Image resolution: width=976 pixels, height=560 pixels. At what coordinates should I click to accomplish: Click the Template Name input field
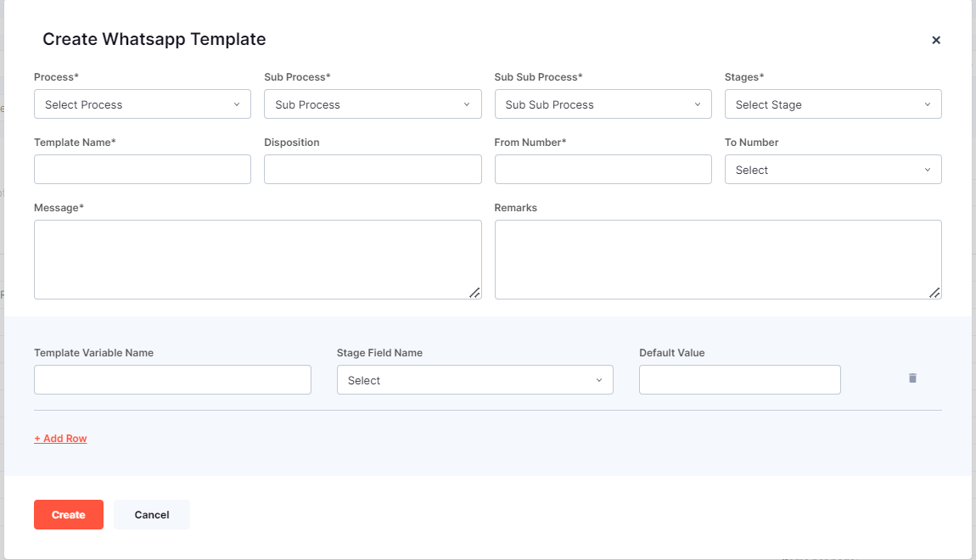point(142,169)
